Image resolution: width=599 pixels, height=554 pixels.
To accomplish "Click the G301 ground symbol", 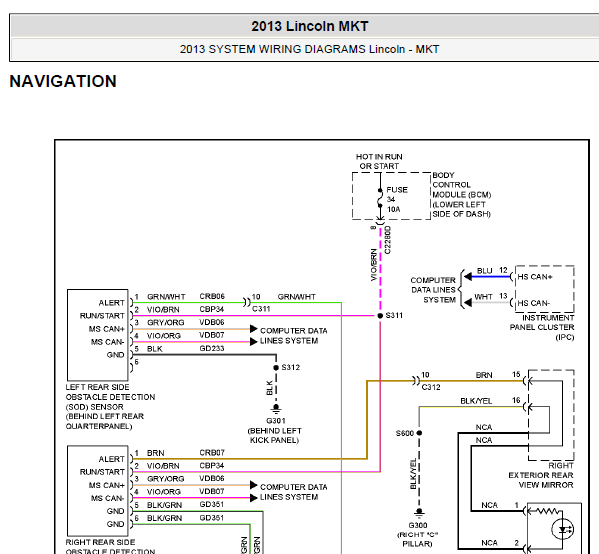I will click(276, 409).
